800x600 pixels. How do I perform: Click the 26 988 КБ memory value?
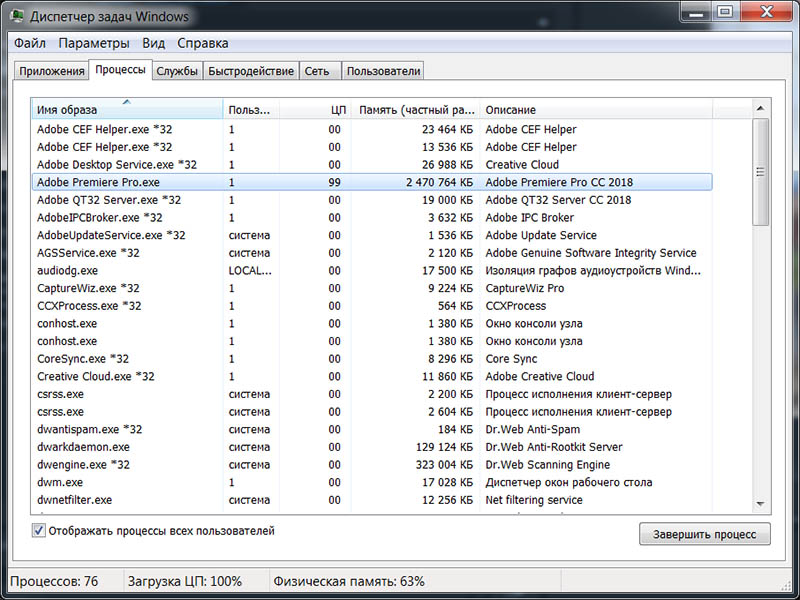447,164
